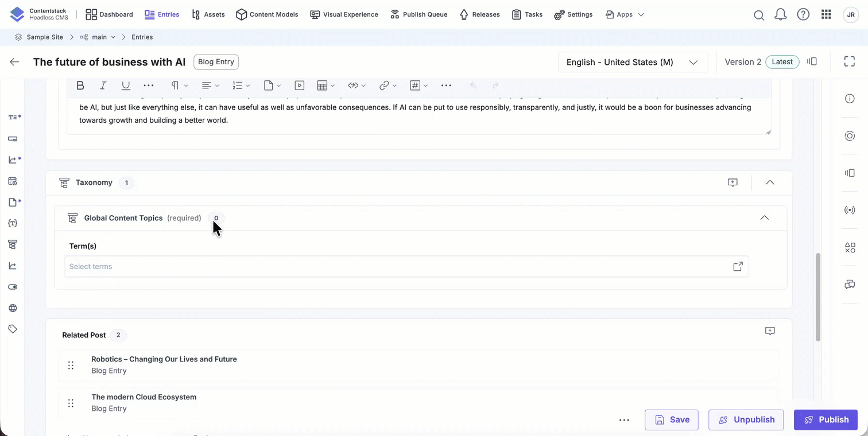This screenshot has width=868, height=436.
Task: Apply italic formatting to the text
Action: [x=103, y=85]
